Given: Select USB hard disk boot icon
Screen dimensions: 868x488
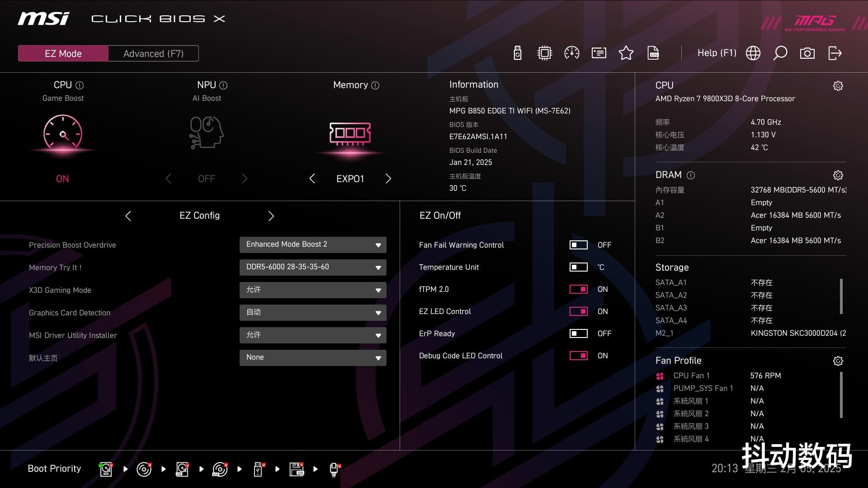Looking at the screenshot, I should click(x=182, y=469).
